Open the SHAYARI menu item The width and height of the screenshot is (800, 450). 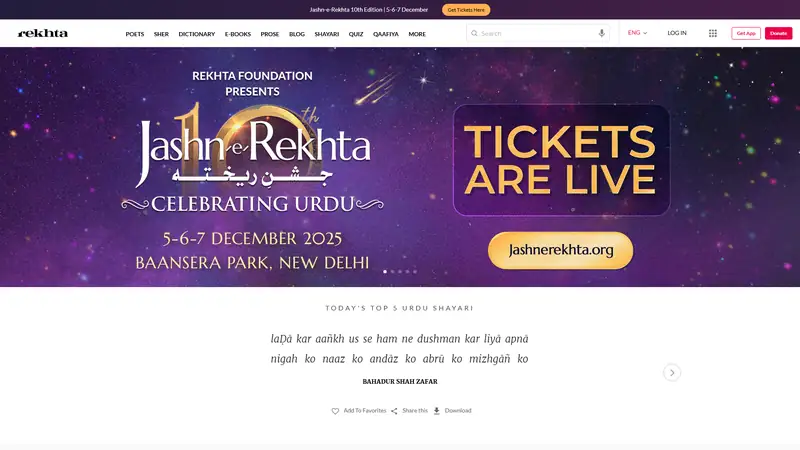pos(327,34)
